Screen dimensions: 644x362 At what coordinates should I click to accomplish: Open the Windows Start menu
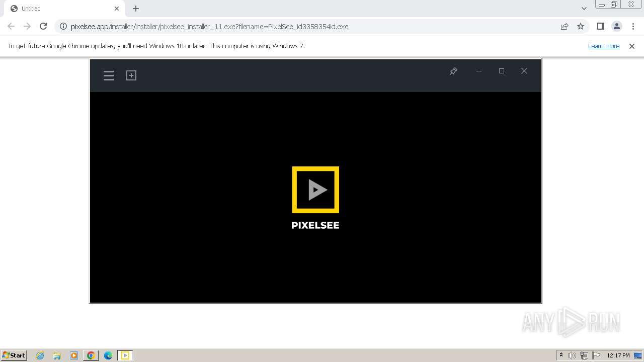coord(14,355)
